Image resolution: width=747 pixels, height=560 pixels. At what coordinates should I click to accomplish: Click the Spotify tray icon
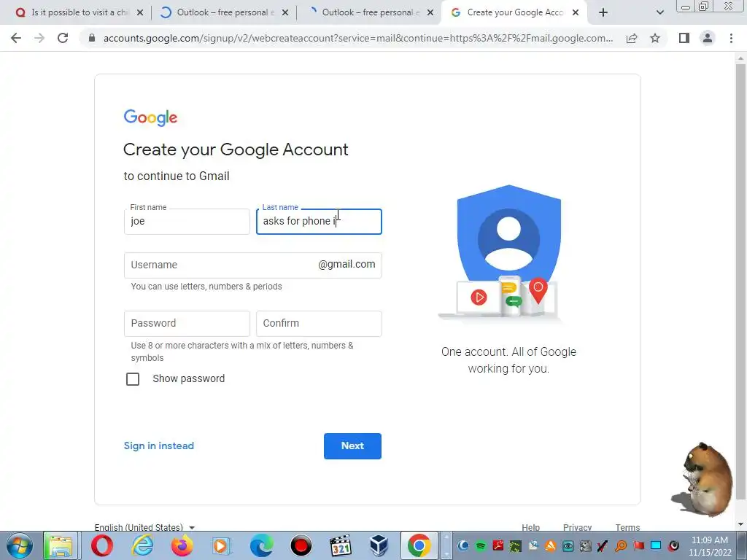click(x=481, y=545)
